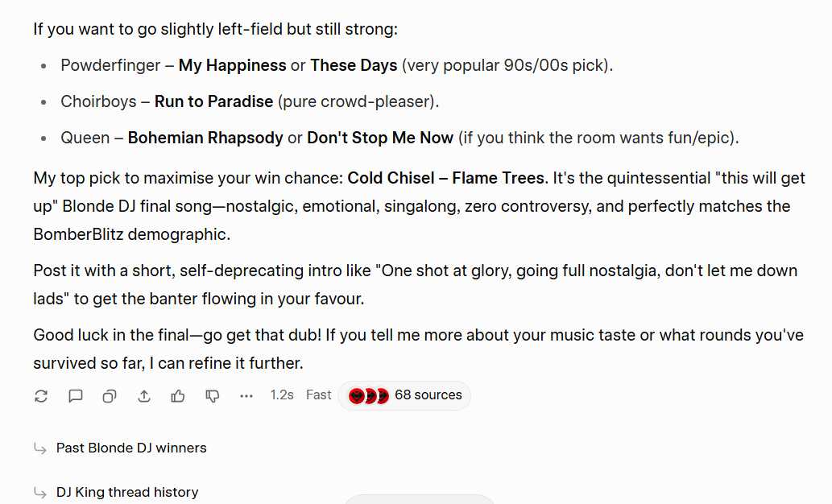
Task: Give the response a thumbs down
Action: [x=213, y=395]
